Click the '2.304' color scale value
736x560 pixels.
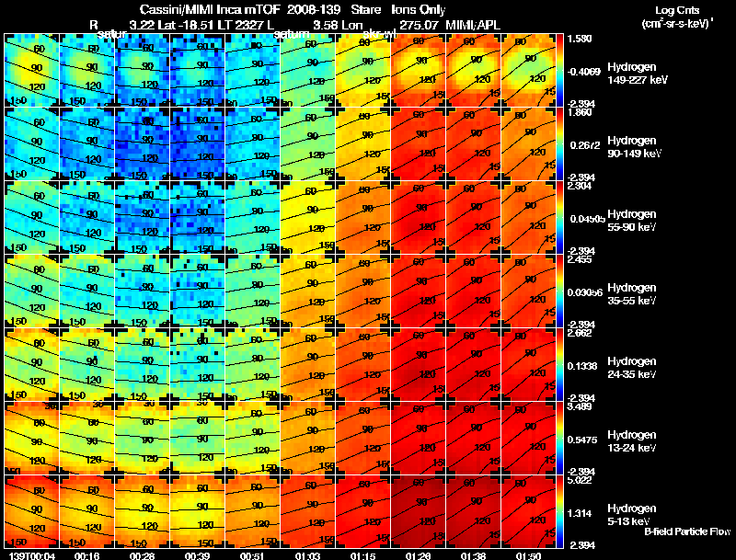click(579, 186)
